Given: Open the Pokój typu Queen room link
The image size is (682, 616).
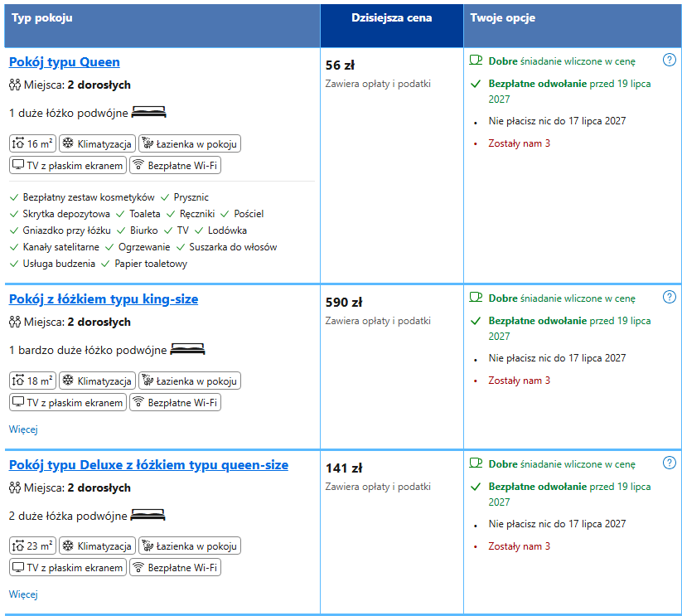Looking at the screenshot, I should 65,62.
